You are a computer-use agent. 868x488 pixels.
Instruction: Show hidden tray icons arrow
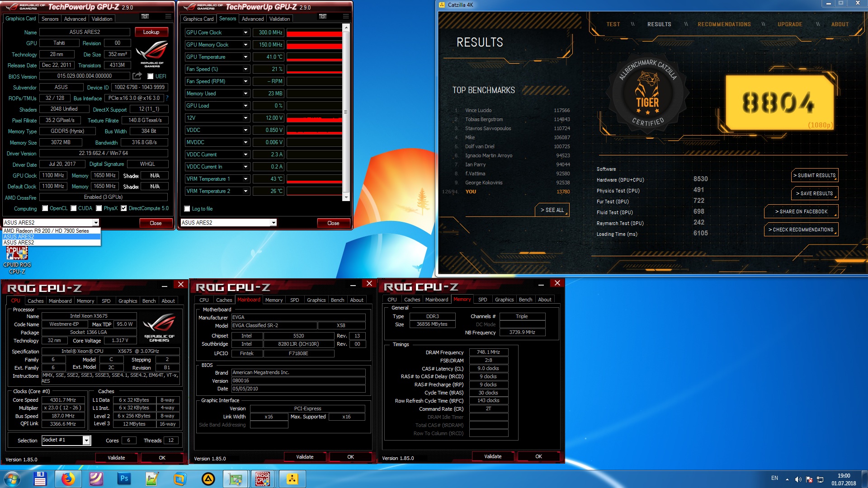787,479
